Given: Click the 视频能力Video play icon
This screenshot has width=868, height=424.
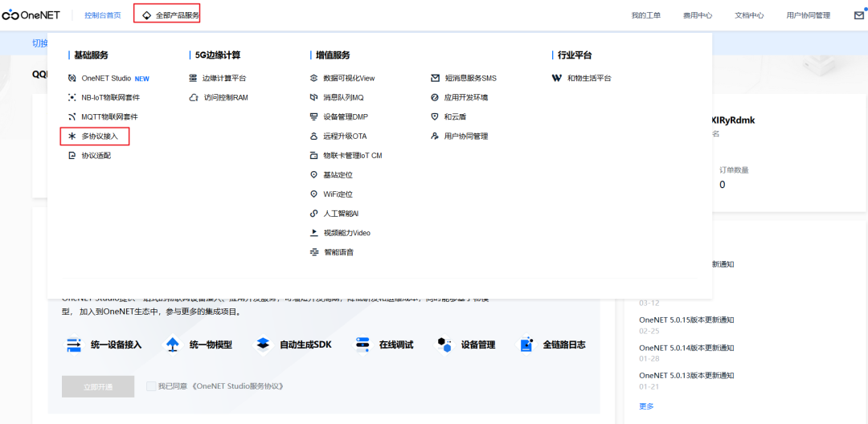Looking at the screenshot, I should click(314, 233).
